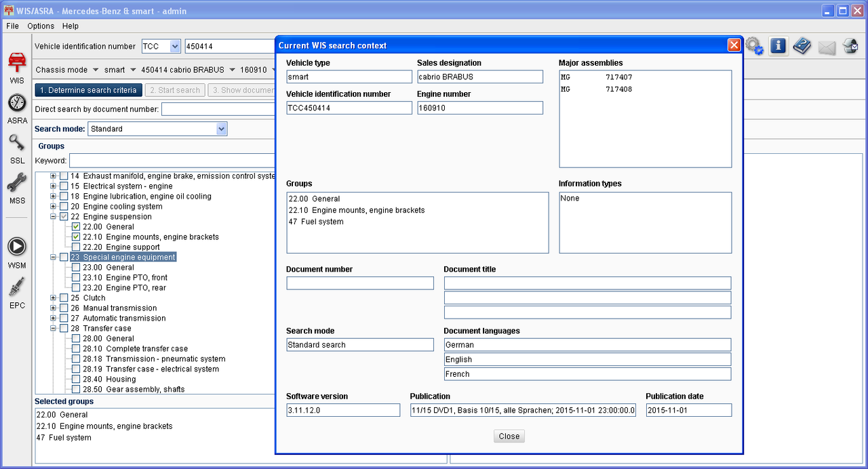868x469 pixels.
Task: Click the Publication date 2015-11-01 field
Action: point(689,410)
